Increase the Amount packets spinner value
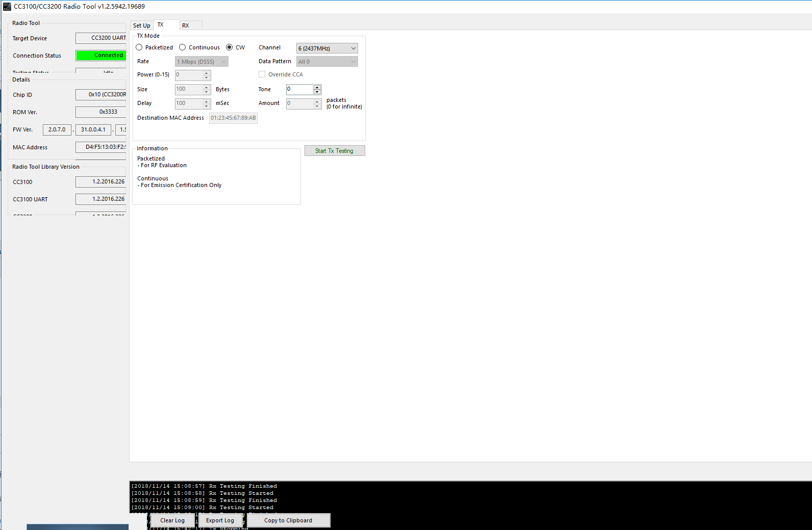812x530 pixels. pyautogui.click(x=317, y=101)
